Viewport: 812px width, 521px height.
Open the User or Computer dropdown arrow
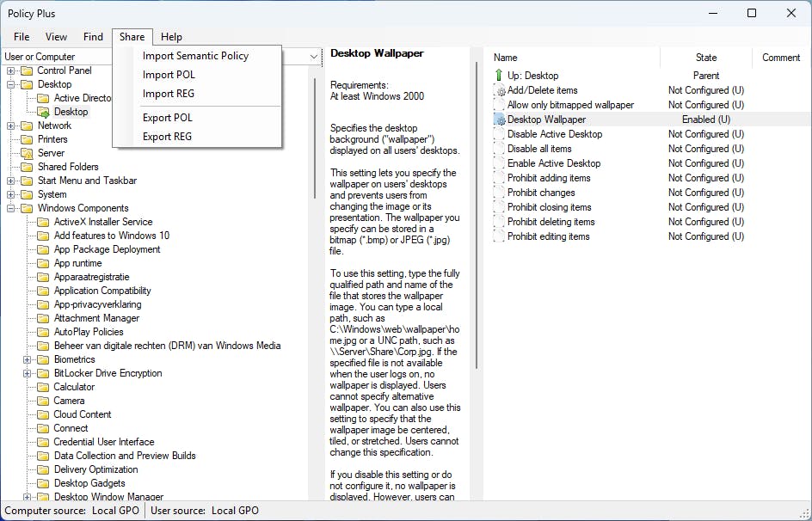click(x=313, y=57)
